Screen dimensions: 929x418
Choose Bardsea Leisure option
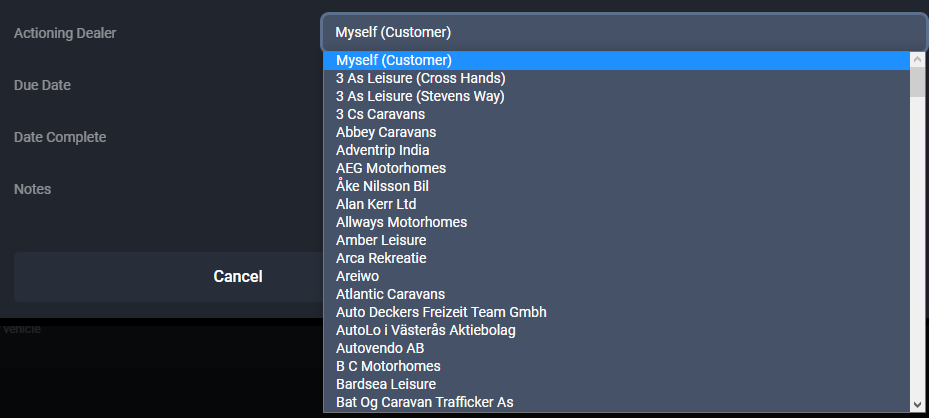386,384
